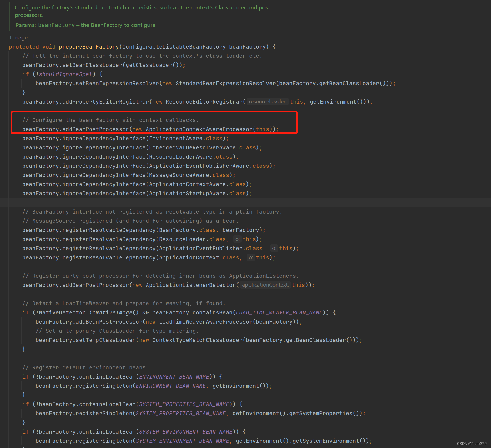
Task: Click comment 'Register default environment beans'
Action: [x=85, y=367]
